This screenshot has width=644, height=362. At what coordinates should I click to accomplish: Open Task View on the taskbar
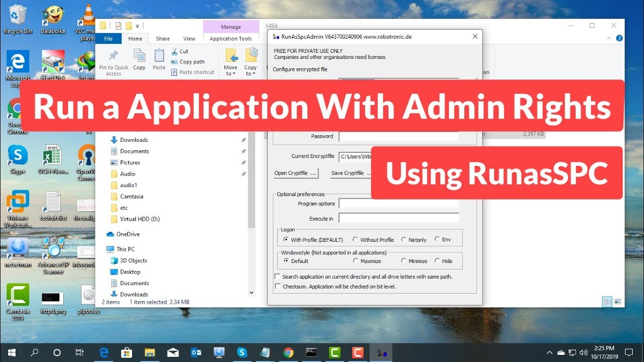79,352
